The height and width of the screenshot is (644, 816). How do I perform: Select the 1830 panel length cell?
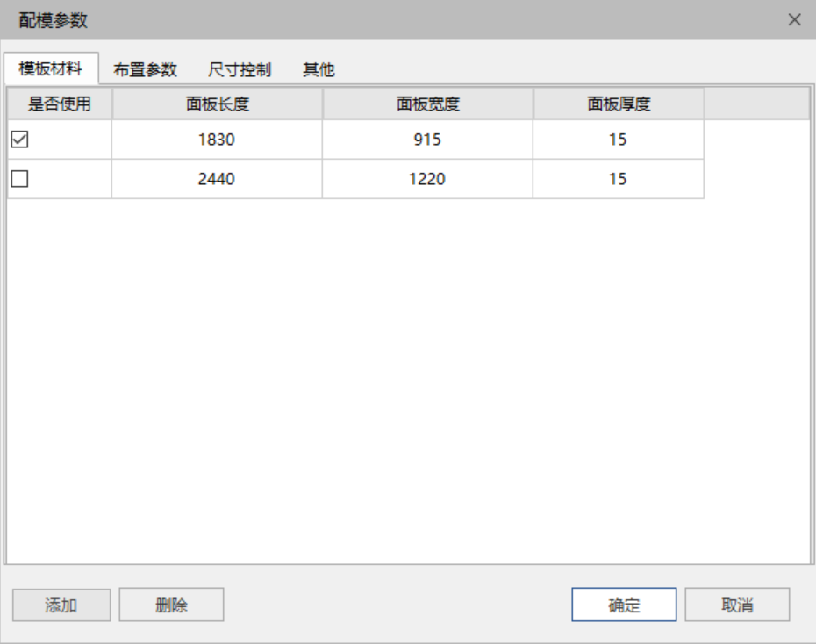tap(217, 140)
